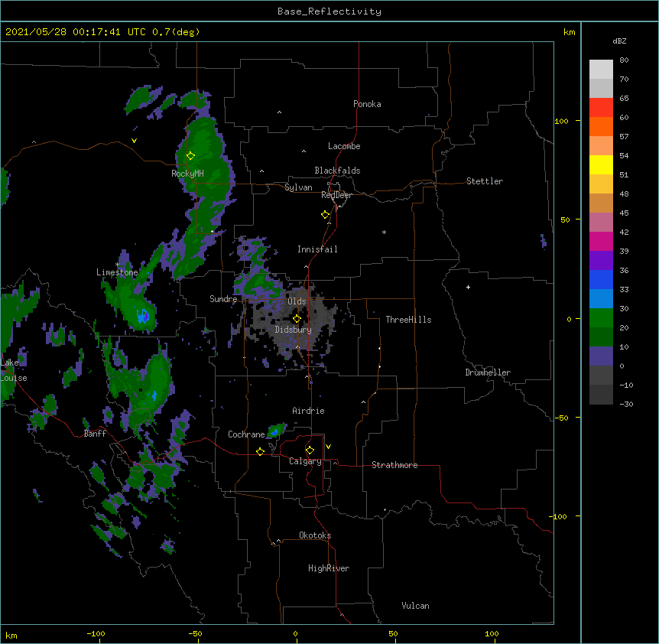Click the -50 tick label on the bottom axis
The width and height of the screenshot is (659, 644).
point(196,633)
